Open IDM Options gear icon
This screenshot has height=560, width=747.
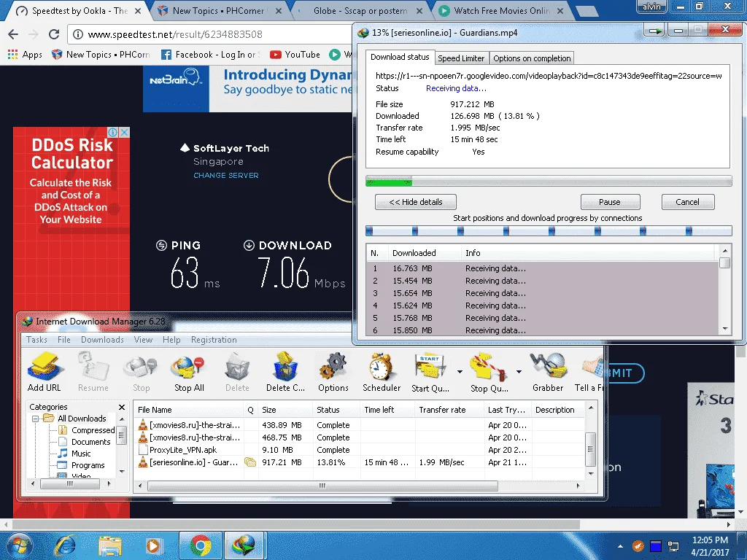pyautogui.click(x=333, y=371)
